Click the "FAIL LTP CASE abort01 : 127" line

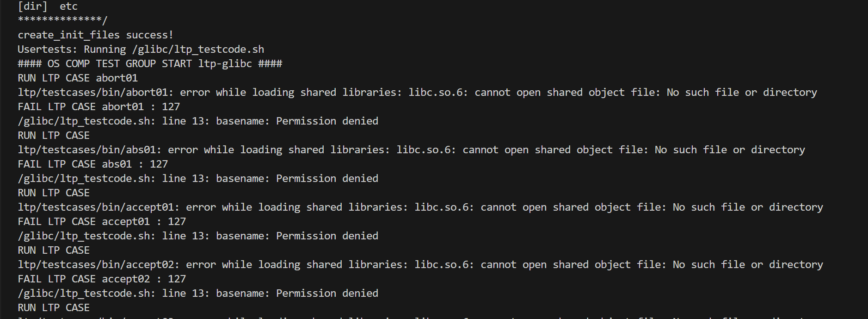[x=98, y=107]
